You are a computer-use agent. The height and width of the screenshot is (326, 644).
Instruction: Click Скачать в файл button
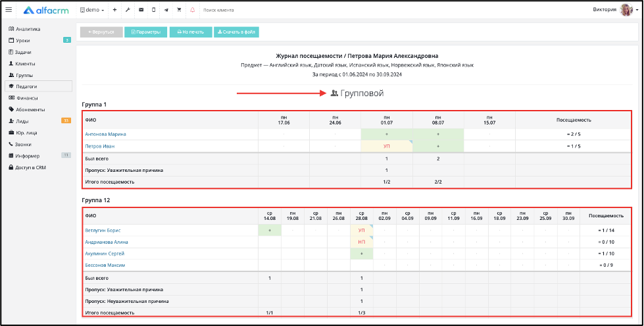236,32
